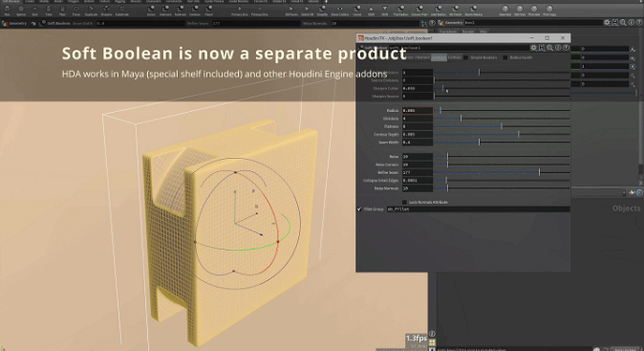This screenshot has width=644, height=351.
Task: Click the Pick Matl shelf tool
Action: (x=534, y=11)
